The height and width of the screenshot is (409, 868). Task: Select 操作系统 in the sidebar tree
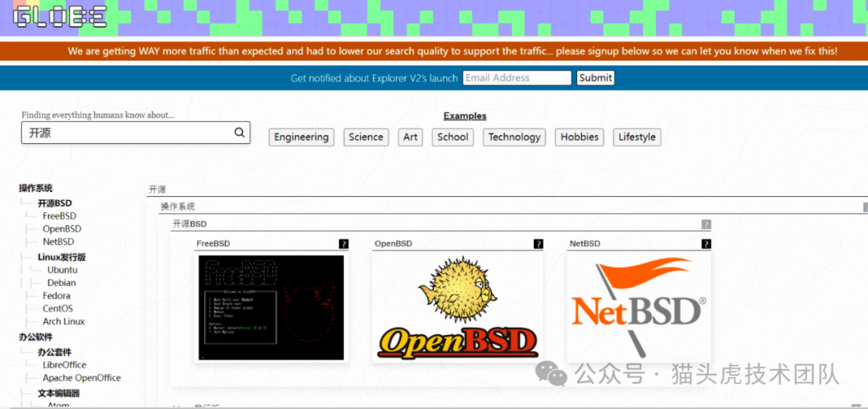[x=36, y=188]
